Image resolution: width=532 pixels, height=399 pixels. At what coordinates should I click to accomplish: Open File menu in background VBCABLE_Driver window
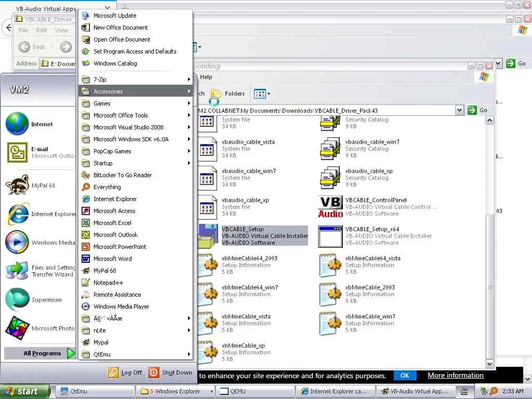pos(23,30)
